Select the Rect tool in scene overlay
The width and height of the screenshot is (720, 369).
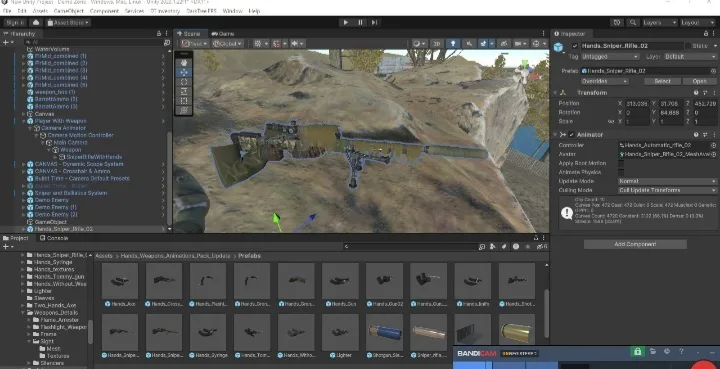[184, 101]
